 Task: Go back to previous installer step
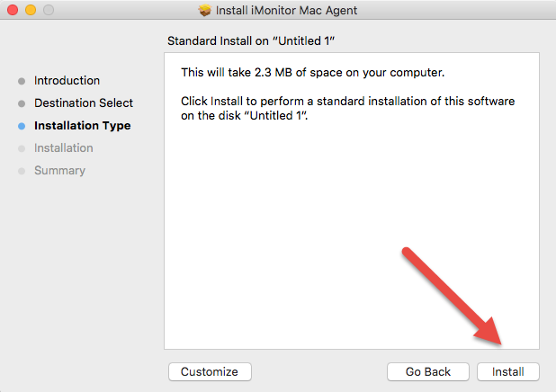click(x=428, y=371)
